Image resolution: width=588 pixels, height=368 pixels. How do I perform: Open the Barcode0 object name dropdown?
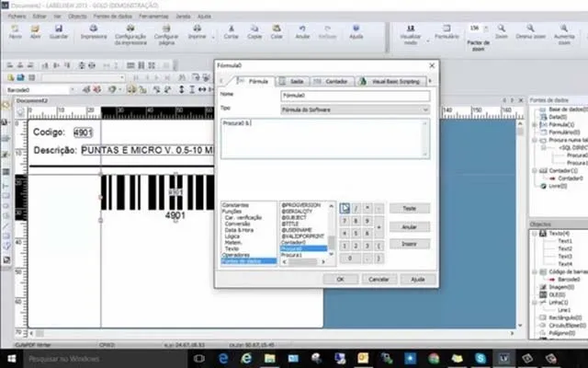(73, 90)
